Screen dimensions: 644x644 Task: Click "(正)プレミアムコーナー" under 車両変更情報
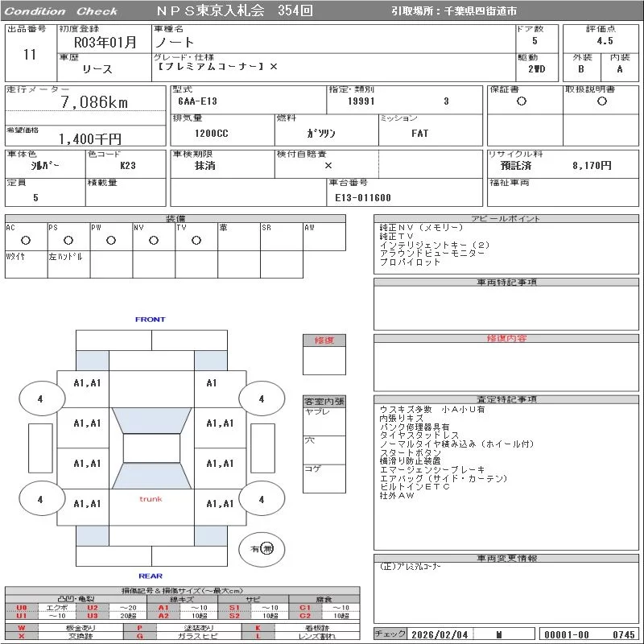click(410, 567)
